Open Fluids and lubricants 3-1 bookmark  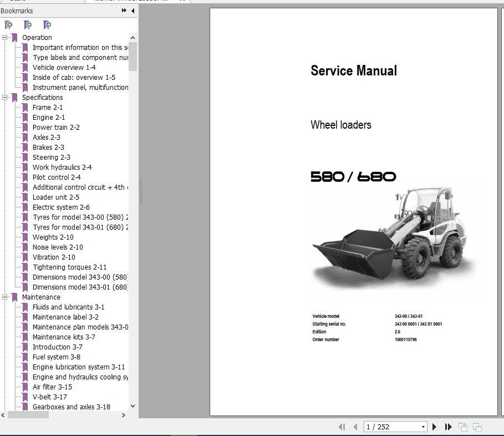click(x=68, y=307)
